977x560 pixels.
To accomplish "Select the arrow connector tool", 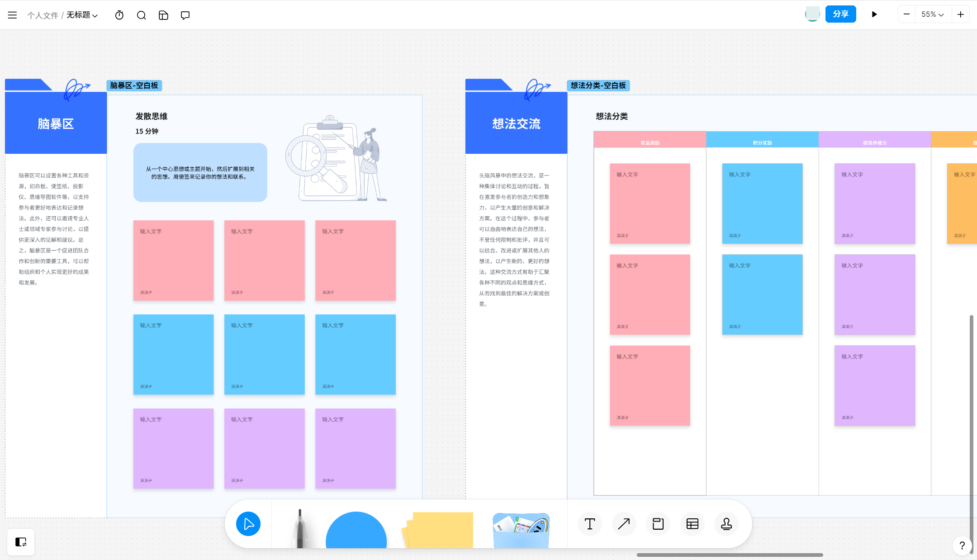I will coord(624,524).
